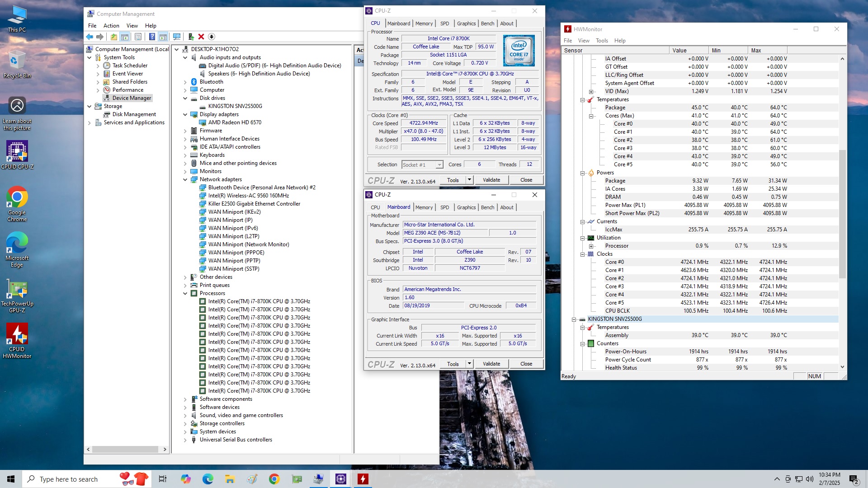Open Tools dropdown arrow in lower CPU-Z window
The height and width of the screenshot is (488, 868).
coord(469,364)
